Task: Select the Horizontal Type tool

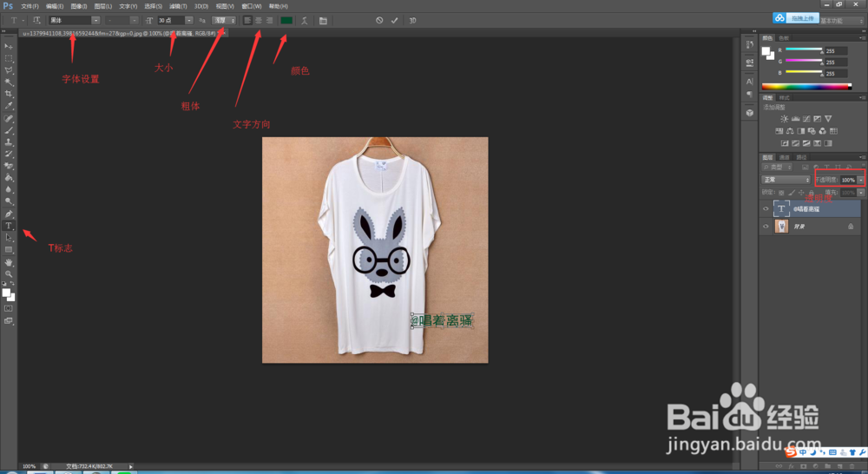Action: point(9,226)
